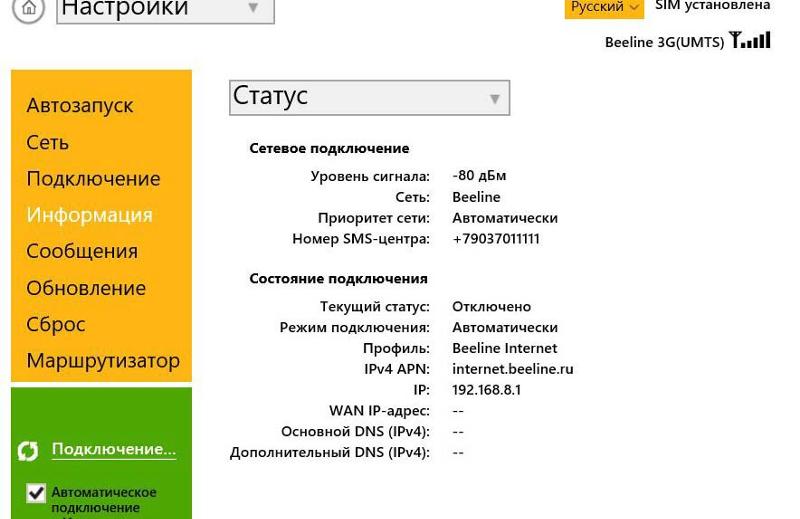The width and height of the screenshot is (800, 519).
Task: Click the Дополнительный DNS (IPv4) label
Action: 330,453
